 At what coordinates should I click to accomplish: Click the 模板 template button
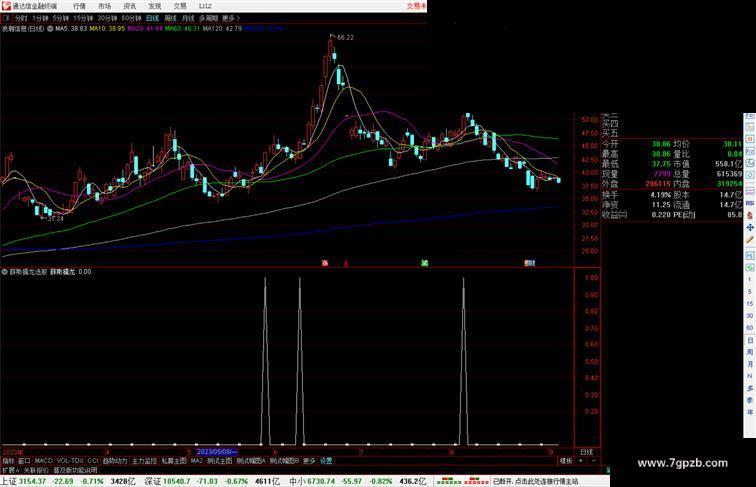click(x=566, y=461)
